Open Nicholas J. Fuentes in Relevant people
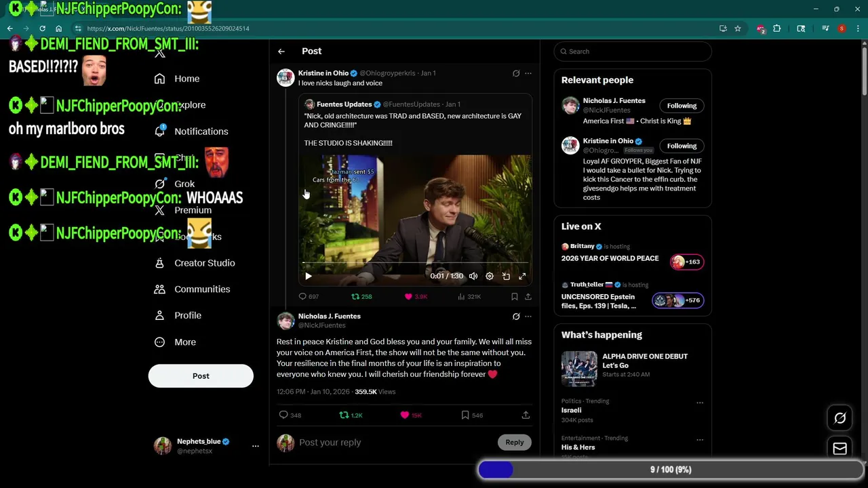 click(614, 101)
